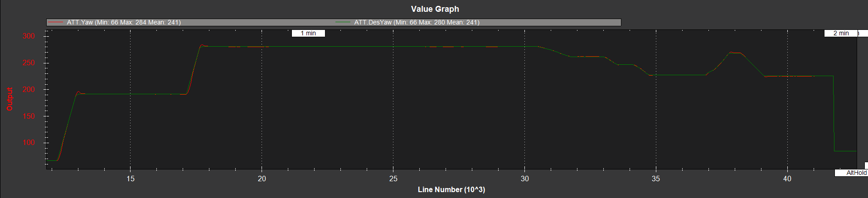Click the 100 y-axis tick value
Screen dimensions: 868x198
[x=29, y=143]
